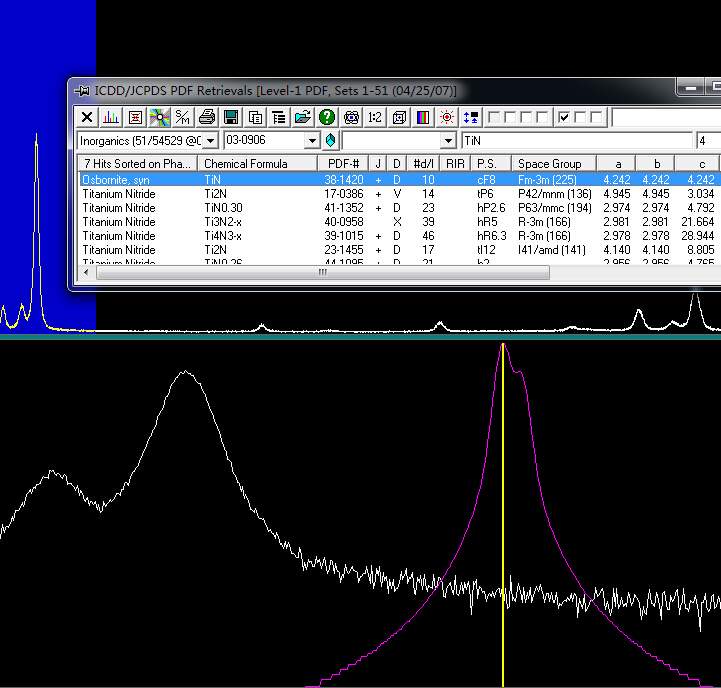Viewport: 721px width, 688px height.
Task: Tick the last checkbox in the toolbar row
Action: pos(596,117)
